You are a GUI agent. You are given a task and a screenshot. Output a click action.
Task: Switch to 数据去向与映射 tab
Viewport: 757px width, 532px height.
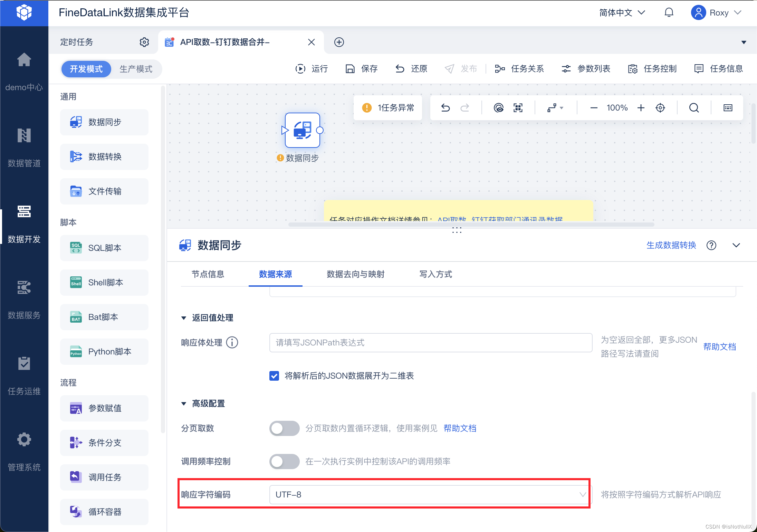[x=355, y=274]
